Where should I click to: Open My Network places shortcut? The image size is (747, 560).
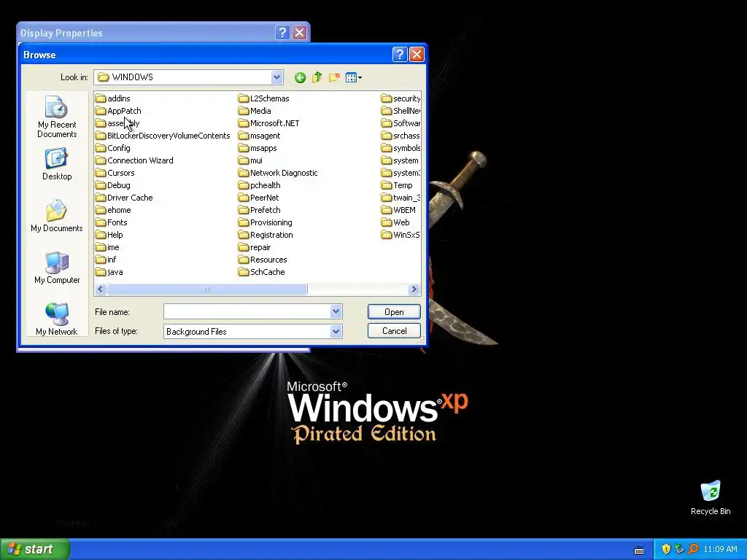[57, 319]
